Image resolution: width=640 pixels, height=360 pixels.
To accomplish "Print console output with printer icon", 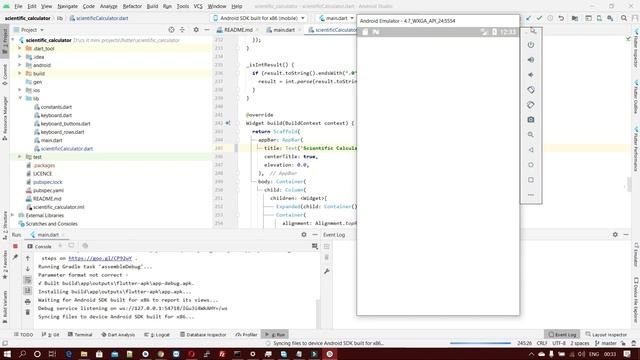I will point(28,302).
